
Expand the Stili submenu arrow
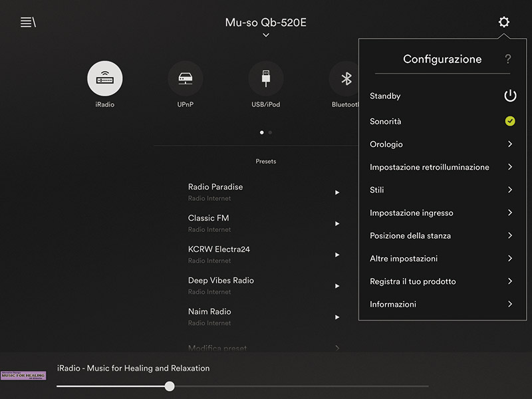click(x=509, y=190)
